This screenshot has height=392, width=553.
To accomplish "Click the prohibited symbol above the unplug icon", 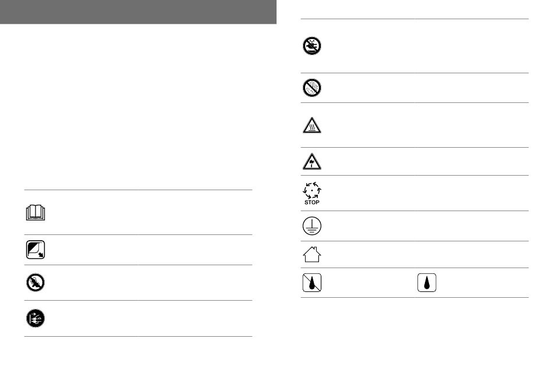I will [35, 283].
